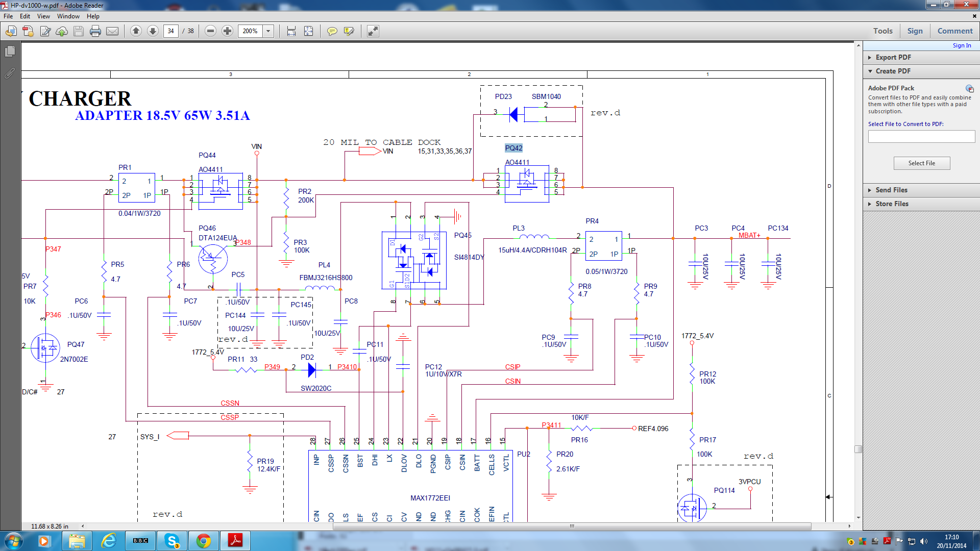
Task: Click the Select File button
Action: click(x=921, y=163)
